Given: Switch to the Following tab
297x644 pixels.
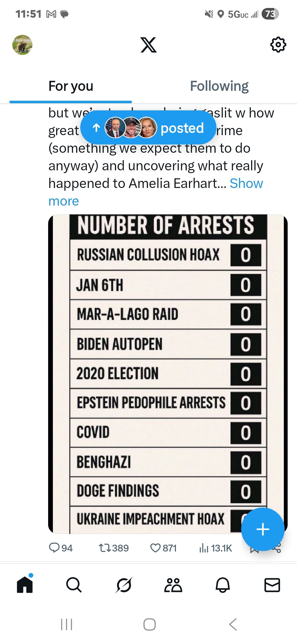Looking at the screenshot, I should point(219,86).
